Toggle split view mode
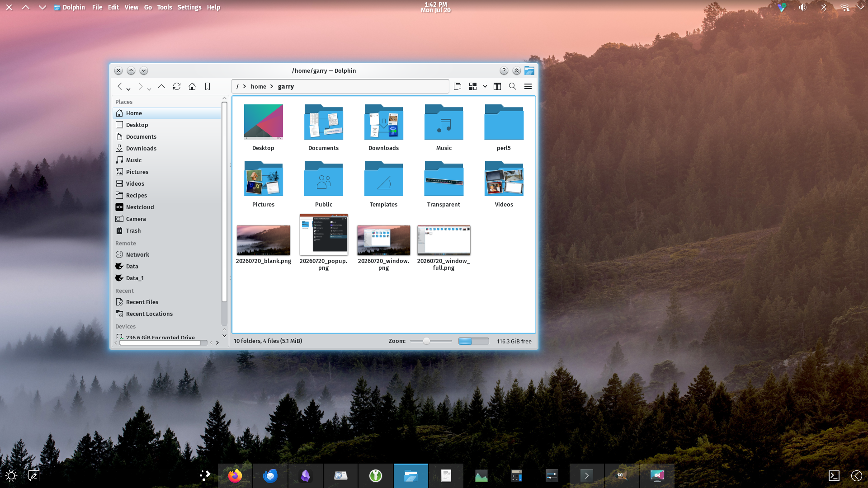868x488 pixels. point(497,86)
